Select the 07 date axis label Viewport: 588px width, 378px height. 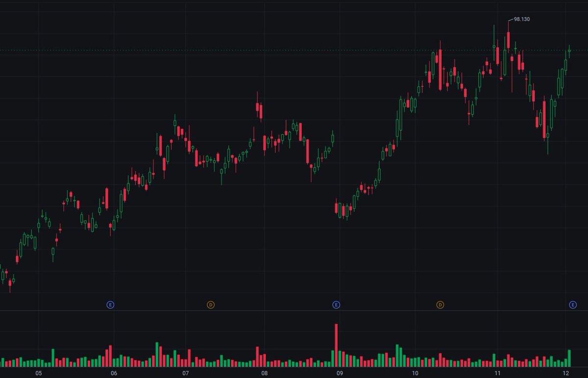coord(186,373)
